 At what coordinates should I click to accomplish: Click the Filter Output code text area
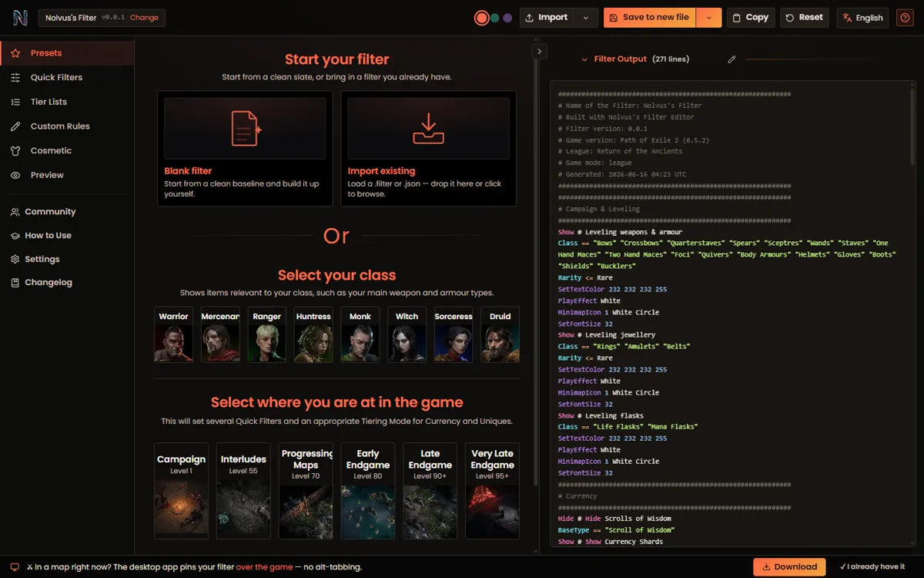point(732,314)
